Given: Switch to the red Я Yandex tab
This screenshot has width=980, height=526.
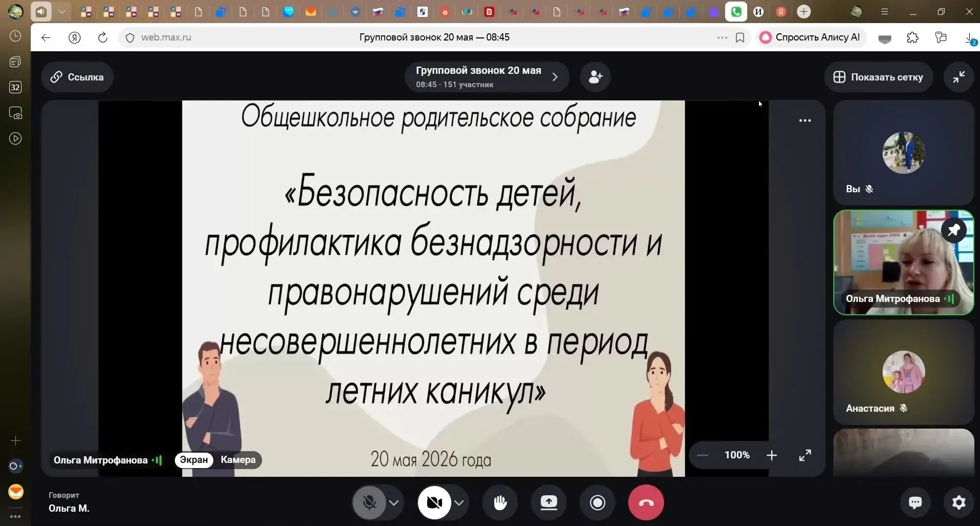Looking at the screenshot, I should 781,12.
